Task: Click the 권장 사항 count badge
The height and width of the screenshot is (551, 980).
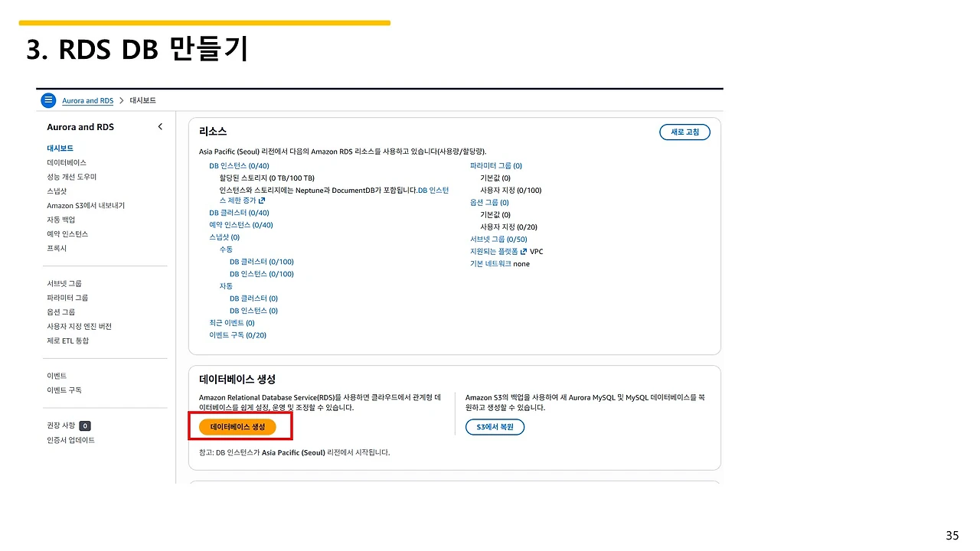Action: pyautogui.click(x=84, y=425)
